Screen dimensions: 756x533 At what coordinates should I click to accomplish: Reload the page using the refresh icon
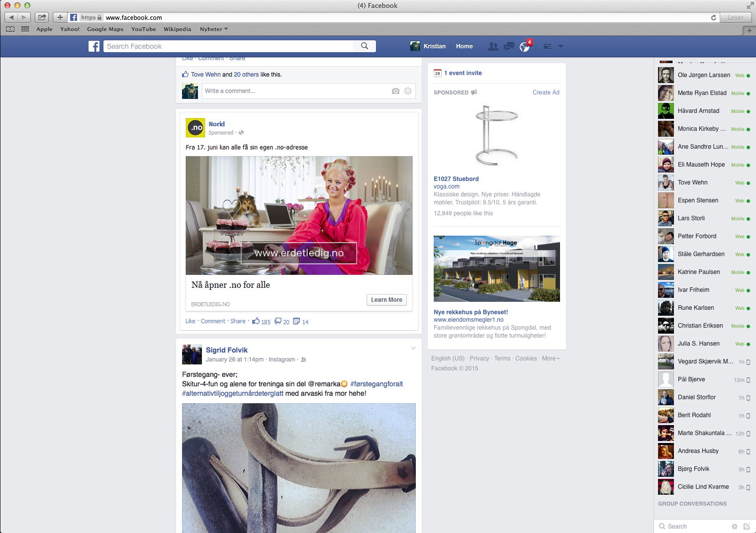pos(714,17)
